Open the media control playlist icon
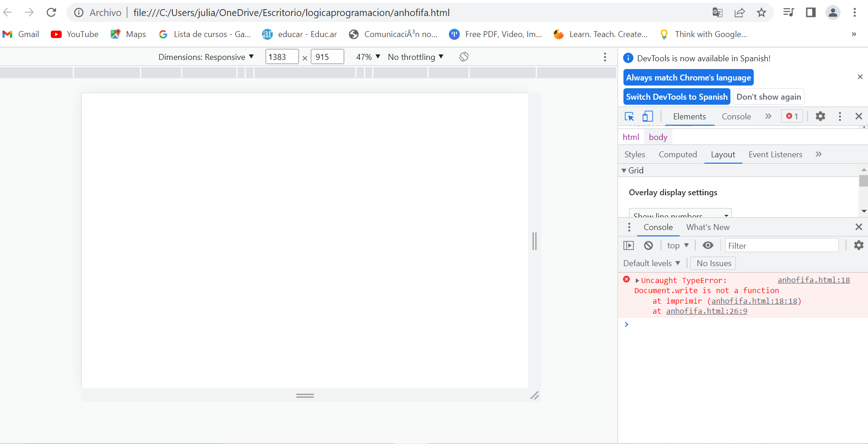Image resolution: width=868 pixels, height=444 pixels. pos(788,12)
